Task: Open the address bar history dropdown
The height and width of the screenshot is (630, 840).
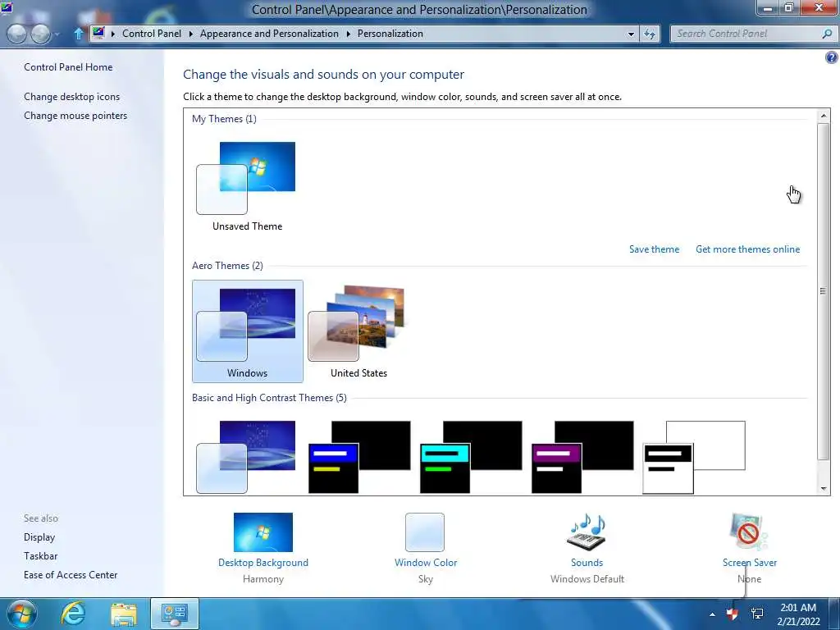Action: [631, 34]
